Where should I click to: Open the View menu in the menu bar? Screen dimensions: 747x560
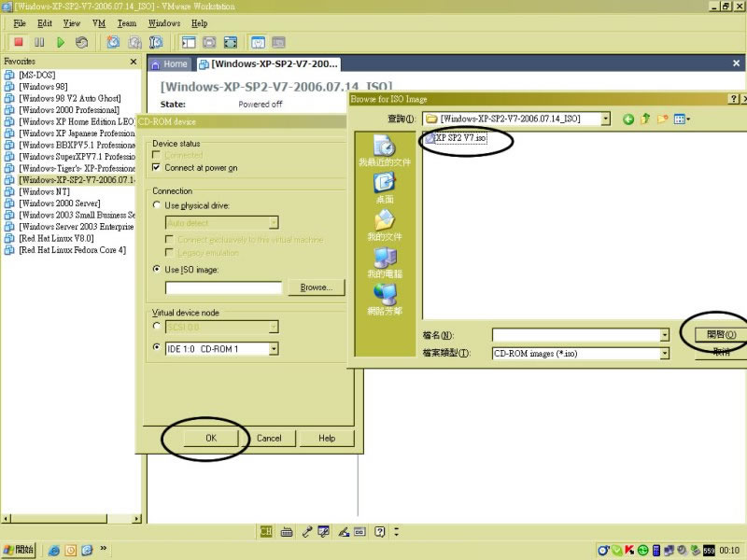tap(72, 23)
